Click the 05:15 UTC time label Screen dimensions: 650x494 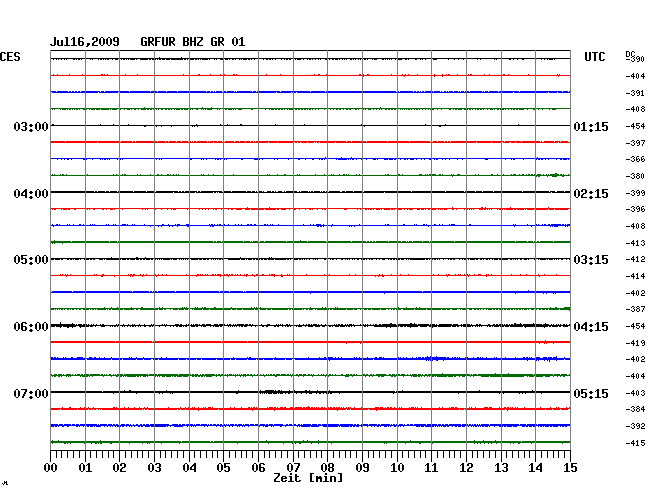point(591,393)
